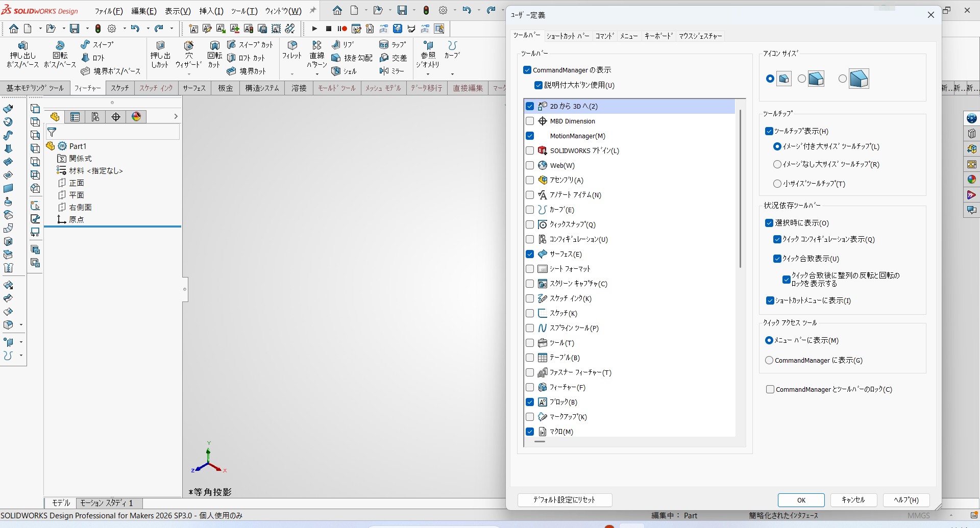Image resolution: width=980 pixels, height=528 pixels.
Task: Click the 押し出しボス/ベース extrude icon
Action: point(22,45)
